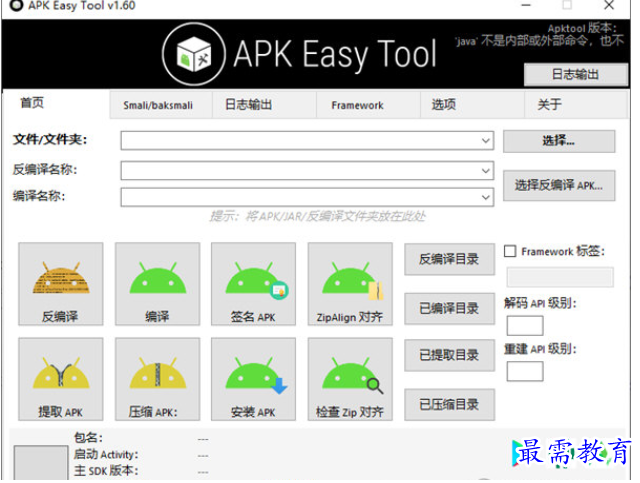
Task: Open the 已编译目录 folder button
Action: (450, 309)
